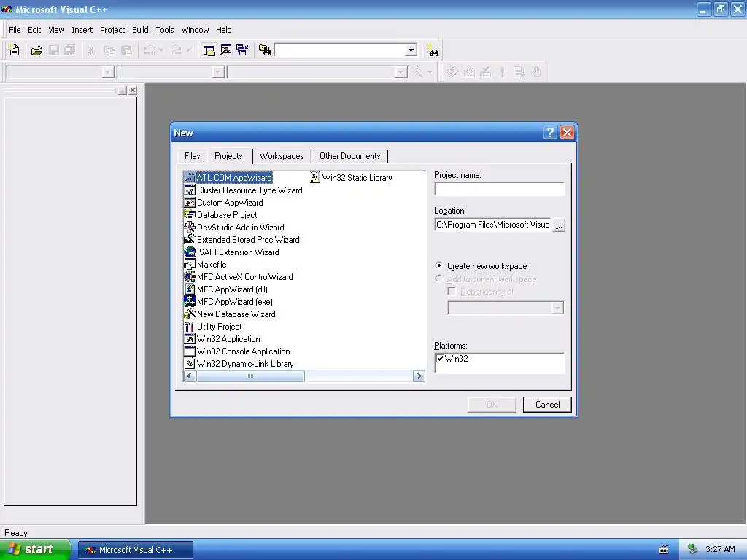Image resolution: width=747 pixels, height=560 pixels.
Task: Click the taskbar clock 3:27 AM
Action: [x=720, y=550]
